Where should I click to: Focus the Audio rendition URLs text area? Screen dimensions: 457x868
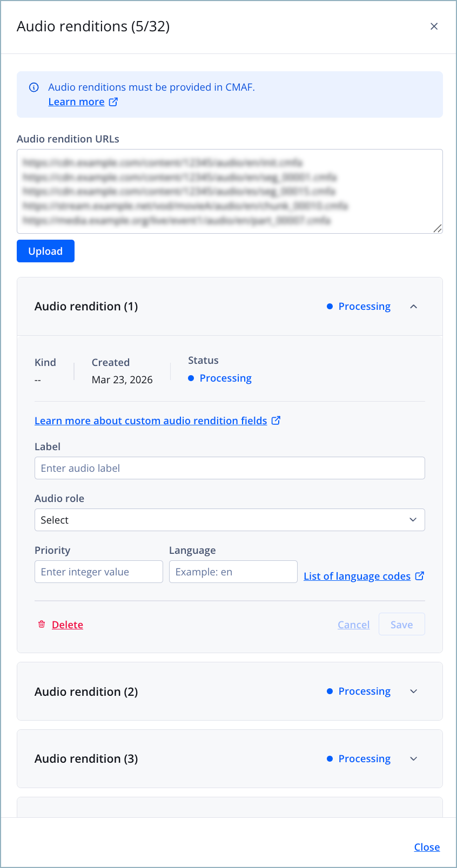tap(230, 191)
